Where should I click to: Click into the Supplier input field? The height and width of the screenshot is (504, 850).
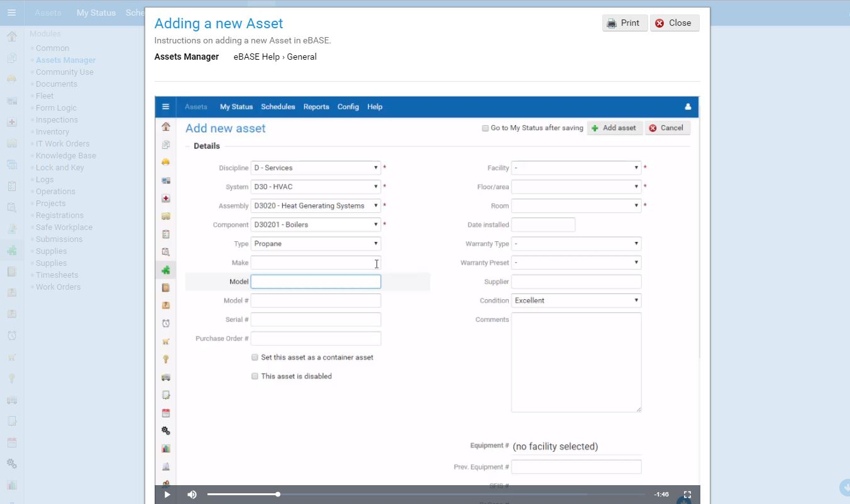pos(577,282)
